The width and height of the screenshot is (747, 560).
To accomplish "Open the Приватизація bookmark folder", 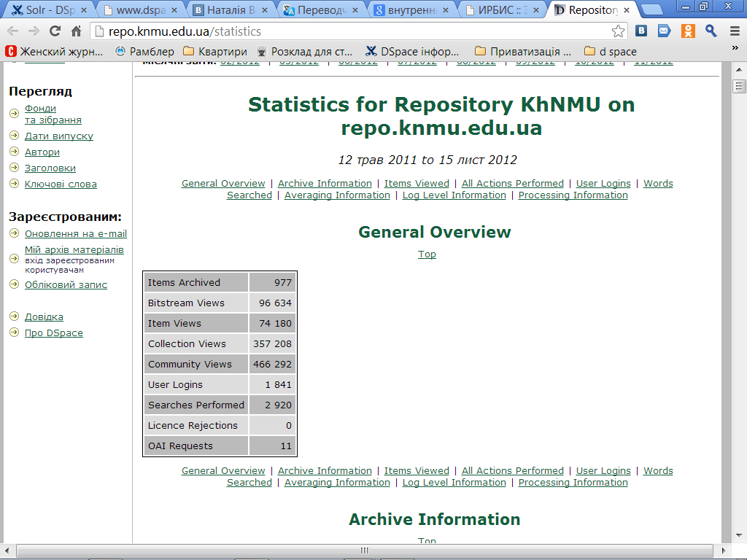I will pyautogui.click(x=523, y=52).
